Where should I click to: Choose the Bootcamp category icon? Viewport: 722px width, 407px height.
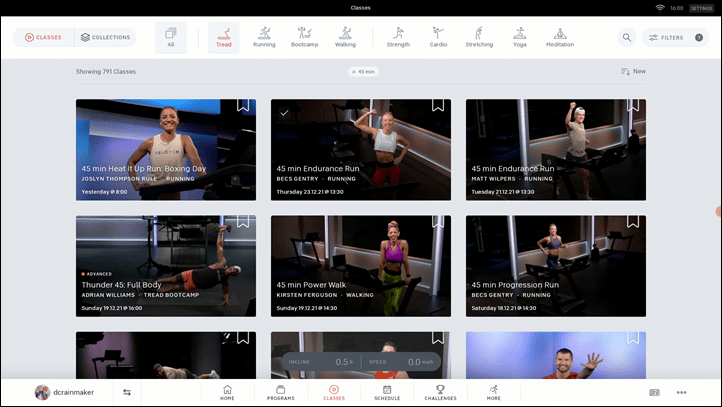point(304,37)
